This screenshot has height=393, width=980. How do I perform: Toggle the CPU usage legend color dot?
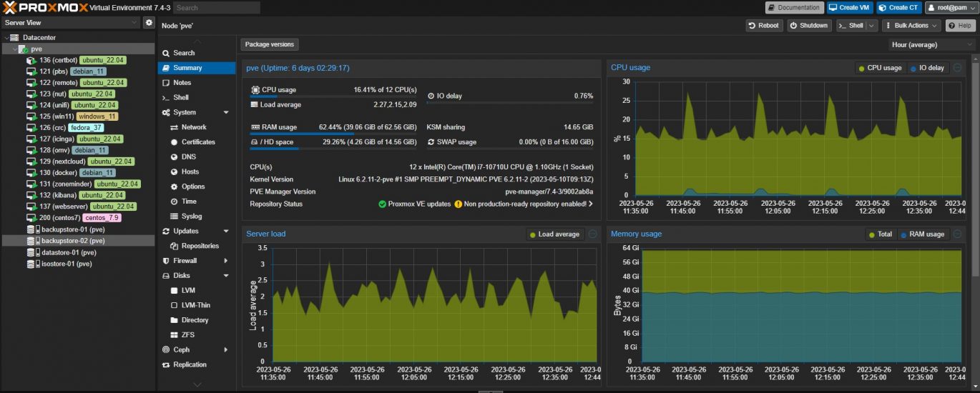862,68
